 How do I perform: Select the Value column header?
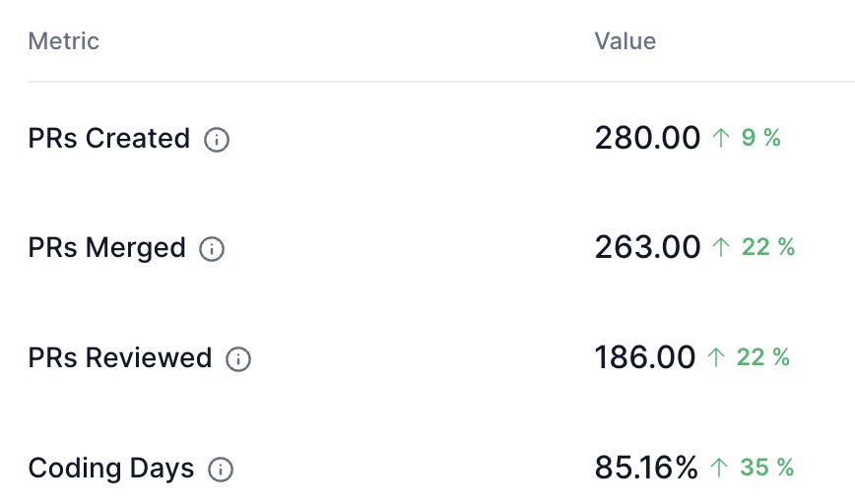tap(625, 41)
